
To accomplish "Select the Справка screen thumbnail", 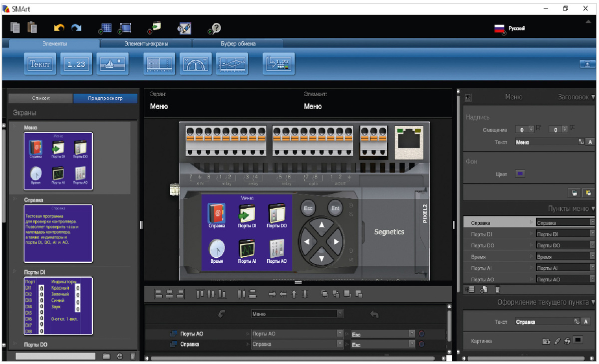I will [x=58, y=233].
